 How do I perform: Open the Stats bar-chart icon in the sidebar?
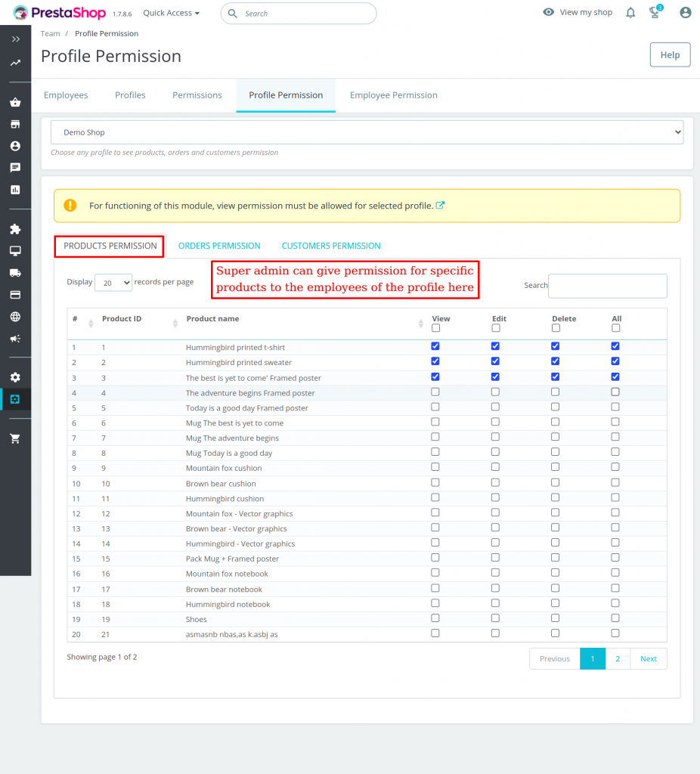coord(15,189)
